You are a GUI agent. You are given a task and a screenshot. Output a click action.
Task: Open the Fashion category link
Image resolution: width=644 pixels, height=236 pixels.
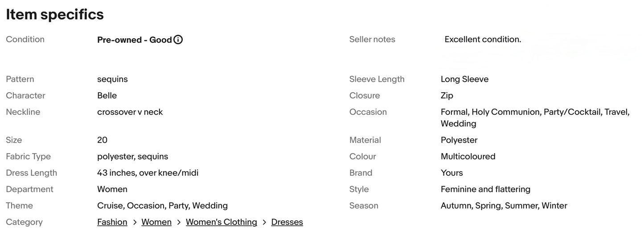(112, 222)
